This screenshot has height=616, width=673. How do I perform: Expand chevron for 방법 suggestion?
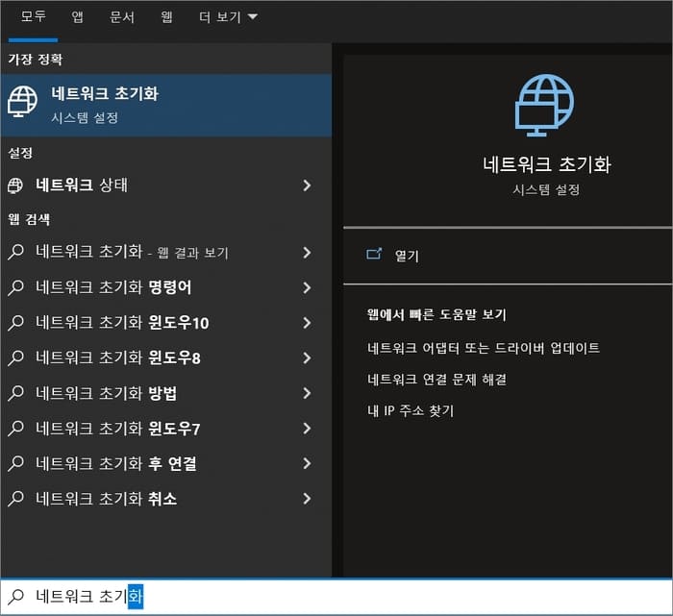coord(307,393)
